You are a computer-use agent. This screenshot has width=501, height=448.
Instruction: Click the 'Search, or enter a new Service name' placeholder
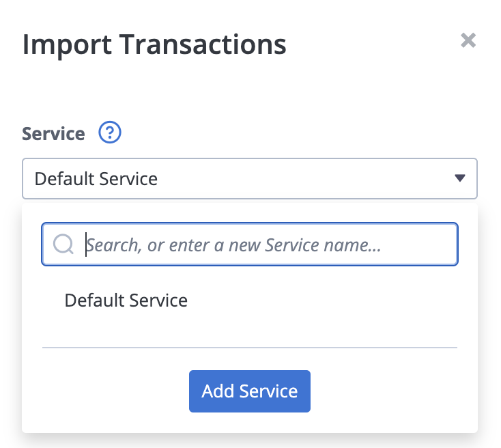pyautogui.click(x=233, y=245)
